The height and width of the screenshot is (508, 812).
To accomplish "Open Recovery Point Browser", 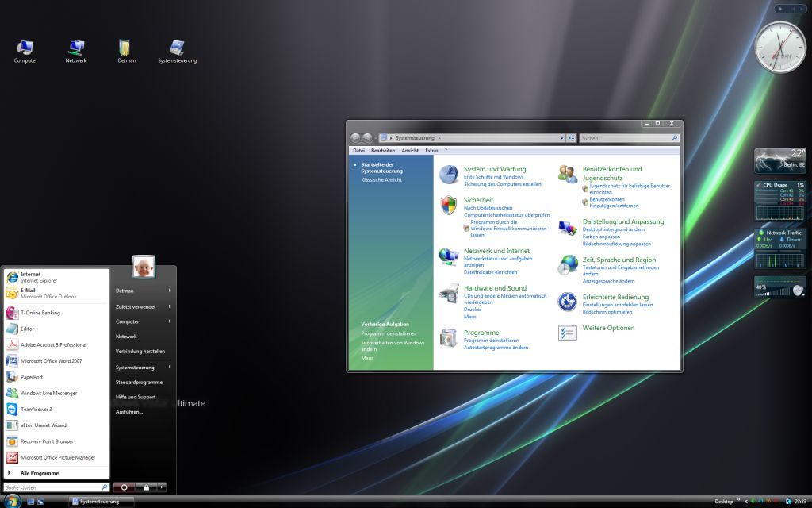I will pos(57,441).
